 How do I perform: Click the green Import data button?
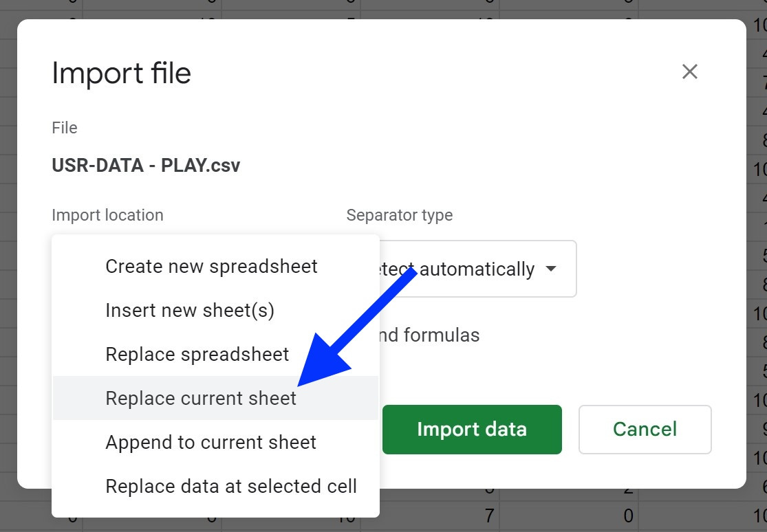pos(472,430)
